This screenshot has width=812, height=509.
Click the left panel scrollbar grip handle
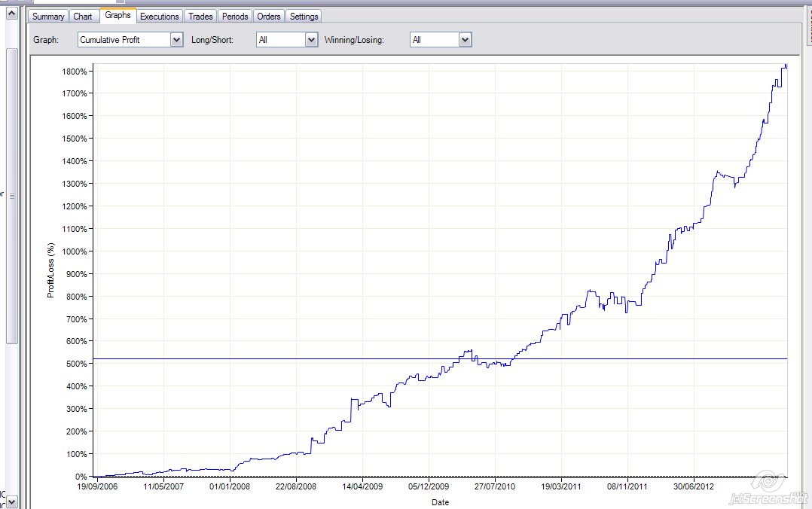(11, 196)
